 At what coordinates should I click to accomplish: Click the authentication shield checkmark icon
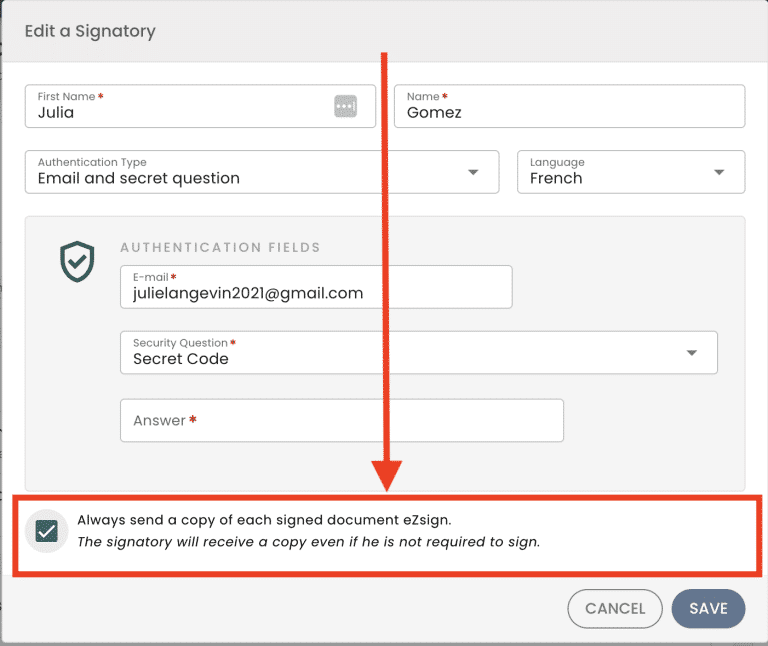pyautogui.click(x=77, y=262)
